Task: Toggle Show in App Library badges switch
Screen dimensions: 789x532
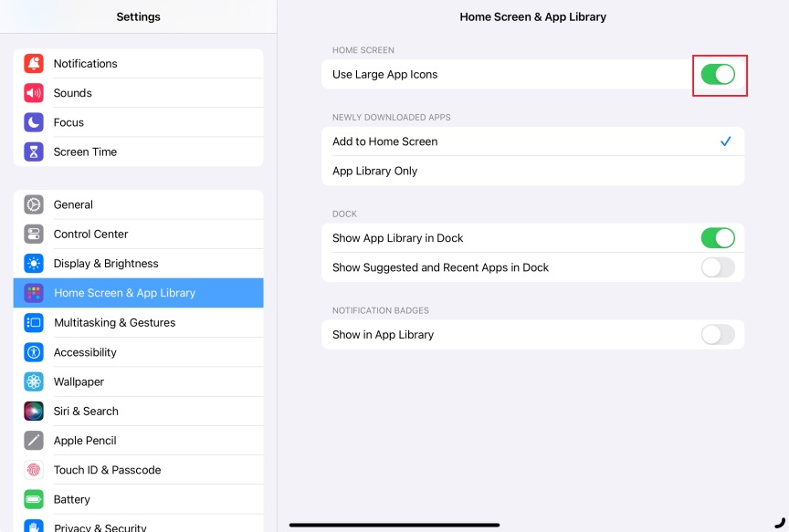Action: point(718,335)
